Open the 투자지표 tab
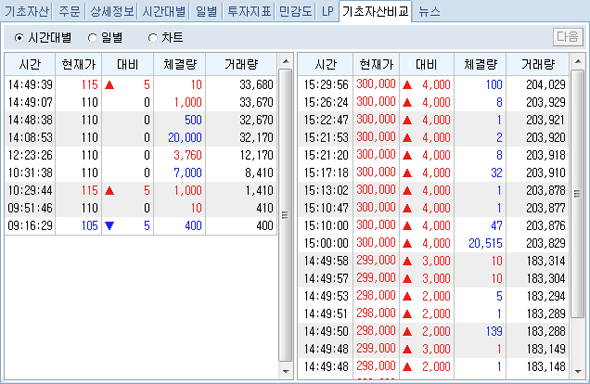590x384 pixels. 249,11
